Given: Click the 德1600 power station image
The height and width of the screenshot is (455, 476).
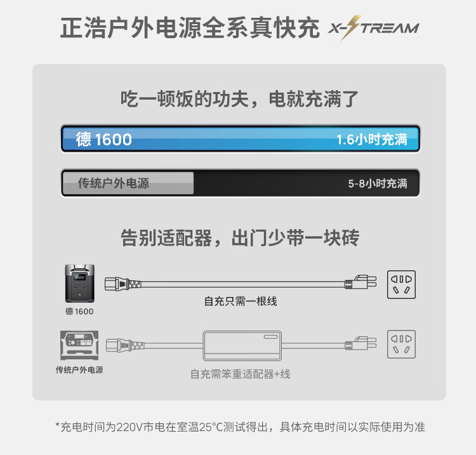Looking at the screenshot, I should 80,284.
